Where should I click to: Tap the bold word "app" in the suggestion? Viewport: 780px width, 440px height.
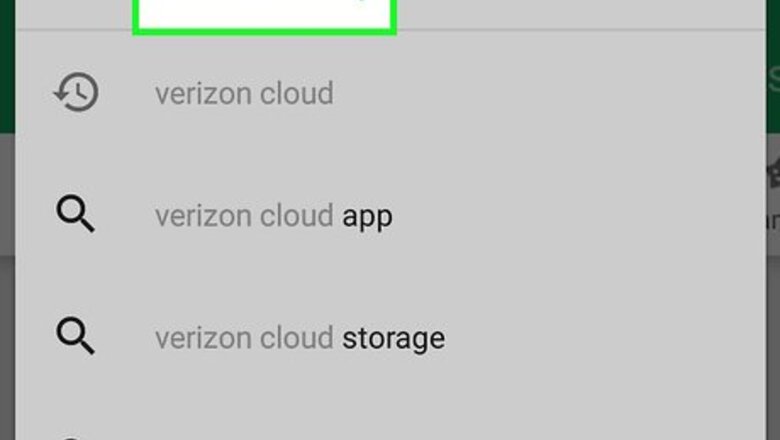pyautogui.click(x=367, y=217)
